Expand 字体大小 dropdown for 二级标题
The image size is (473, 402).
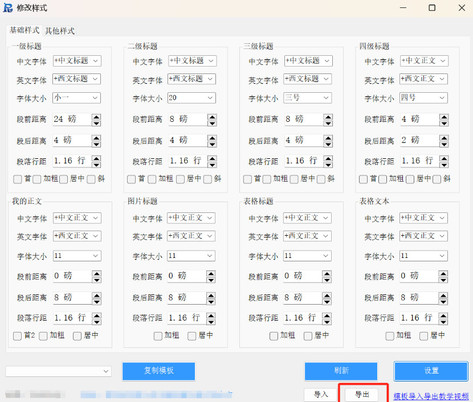pos(191,98)
